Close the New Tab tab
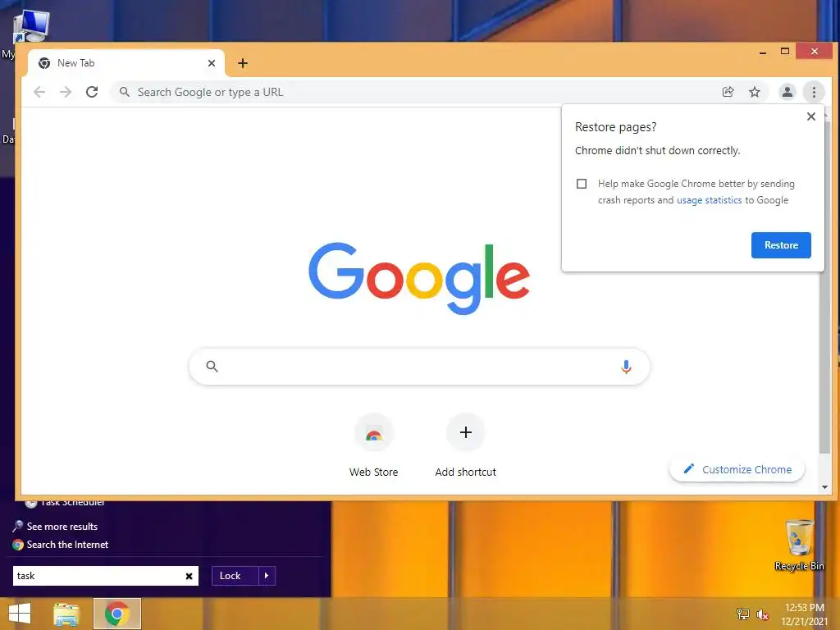This screenshot has height=630, width=840. tap(212, 63)
